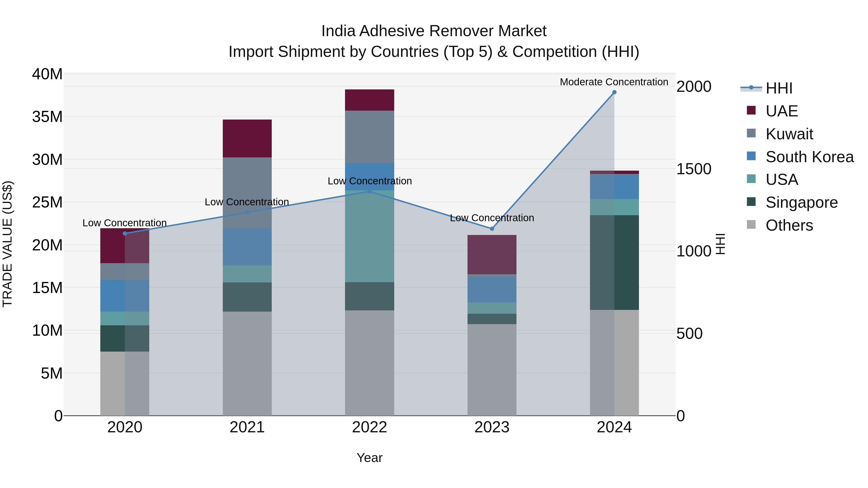
Task: Click the Singapore segment of 2020 bar
Action: point(125,339)
